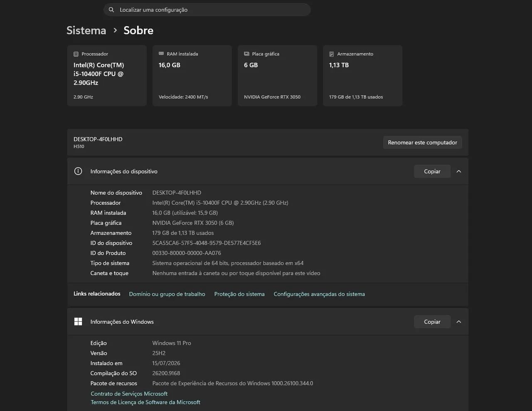Viewport: 532px width, 411px height.
Task: Click the Links relacionados label
Action: (x=97, y=294)
